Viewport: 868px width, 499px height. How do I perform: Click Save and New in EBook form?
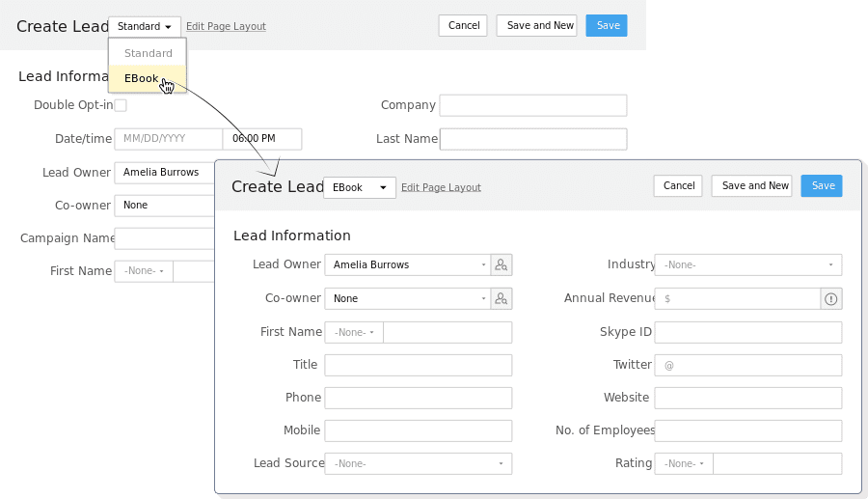(x=751, y=185)
